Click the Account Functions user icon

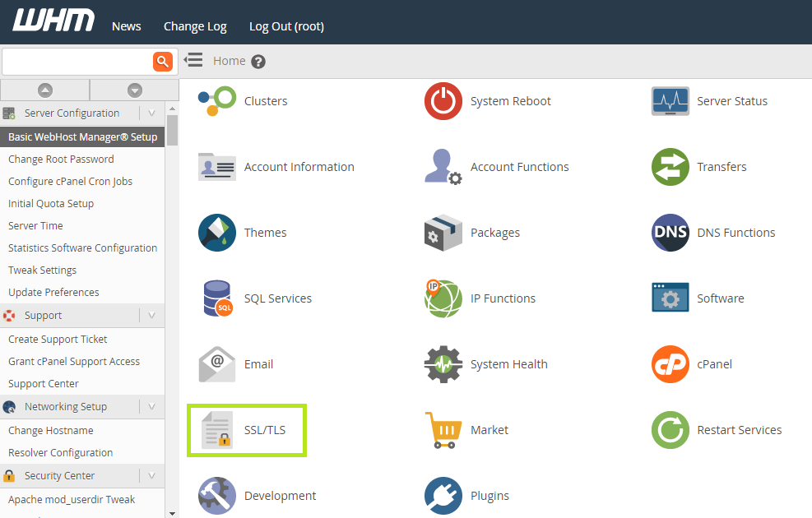coord(443,167)
